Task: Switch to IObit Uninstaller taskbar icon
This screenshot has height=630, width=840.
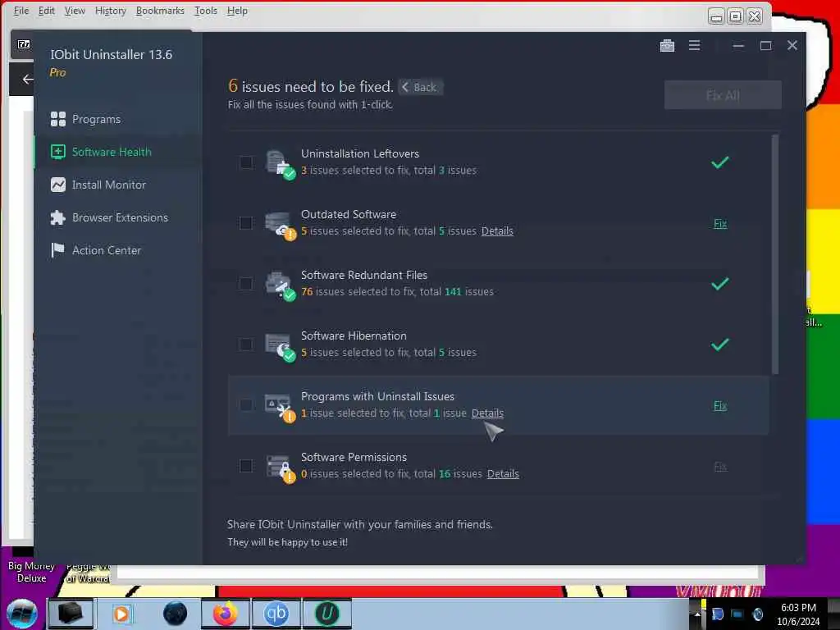Action: [x=327, y=614]
